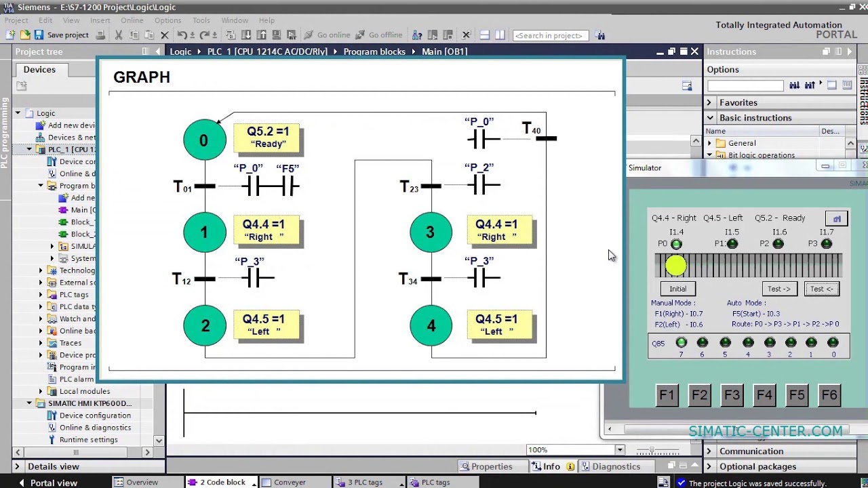
Task: Click the Delete X icon next to Paste
Action: (165, 35)
